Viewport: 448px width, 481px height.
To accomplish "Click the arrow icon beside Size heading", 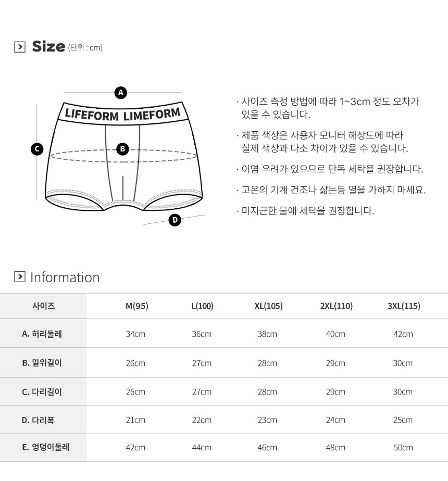I will coord(20,47).
